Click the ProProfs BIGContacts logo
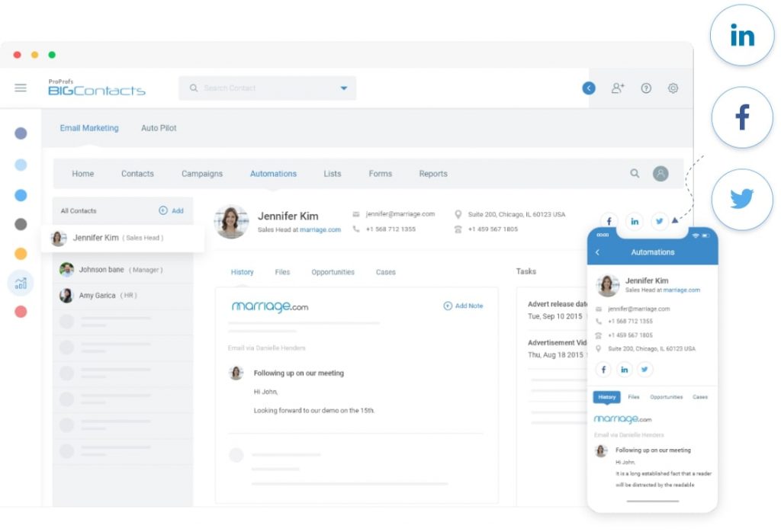Image resolution: width=781 pixels, height=532 pixels. pyautogui.click(x=97, y=88)
